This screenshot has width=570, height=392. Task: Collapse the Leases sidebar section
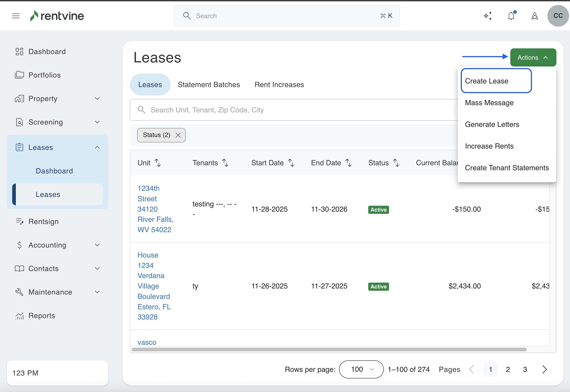(x=97, y=147)
